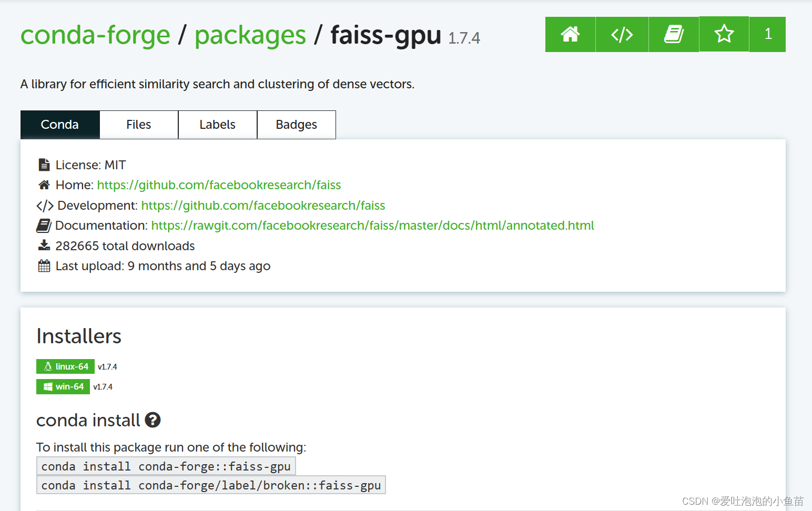View the favorites count button showing 1

pos(767,34)
